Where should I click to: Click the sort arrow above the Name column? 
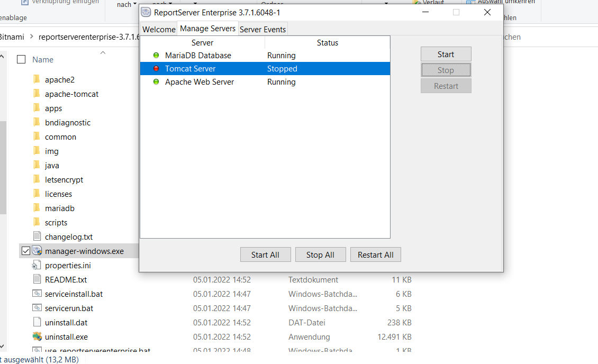[x=103, y=52]
